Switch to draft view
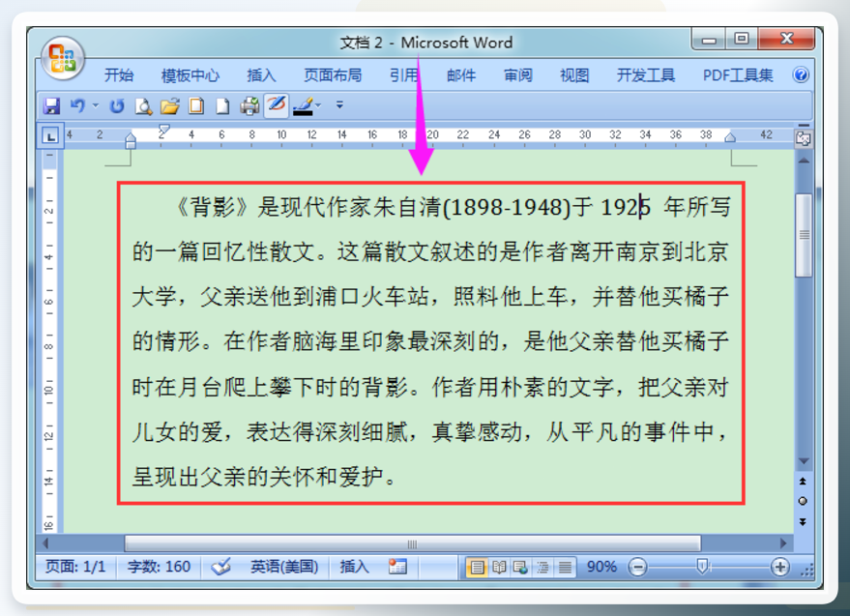The width and height of the screenshot is (850, 616). click(565, 568)
